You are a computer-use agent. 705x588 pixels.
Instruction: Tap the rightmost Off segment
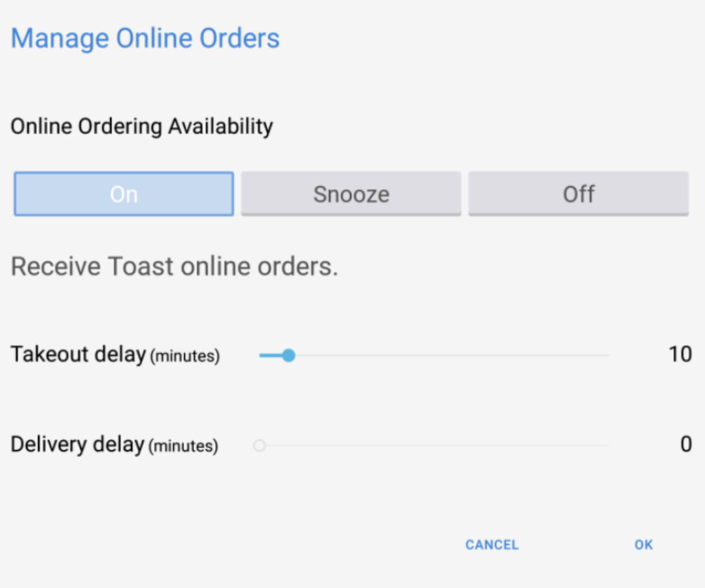point(578,193)
